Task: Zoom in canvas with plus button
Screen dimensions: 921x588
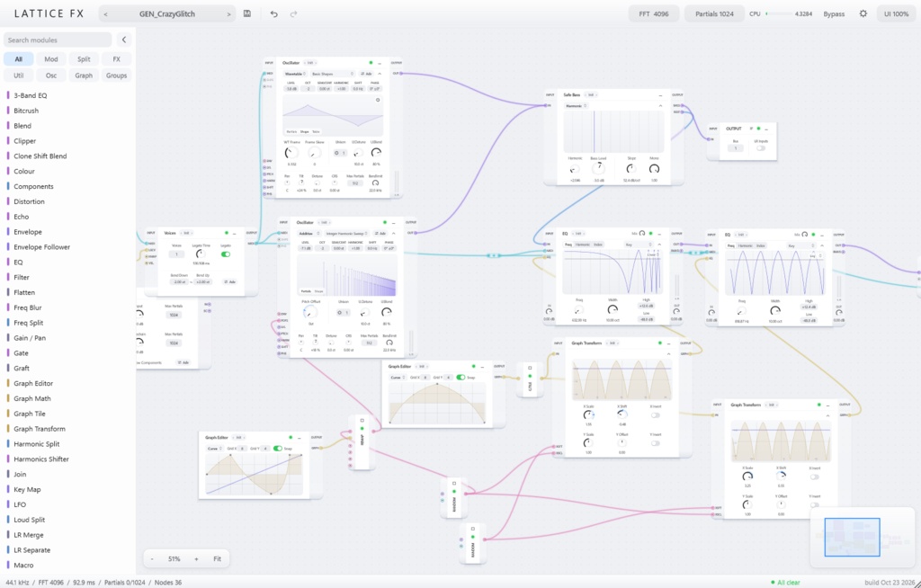Action: pos(196,558)
